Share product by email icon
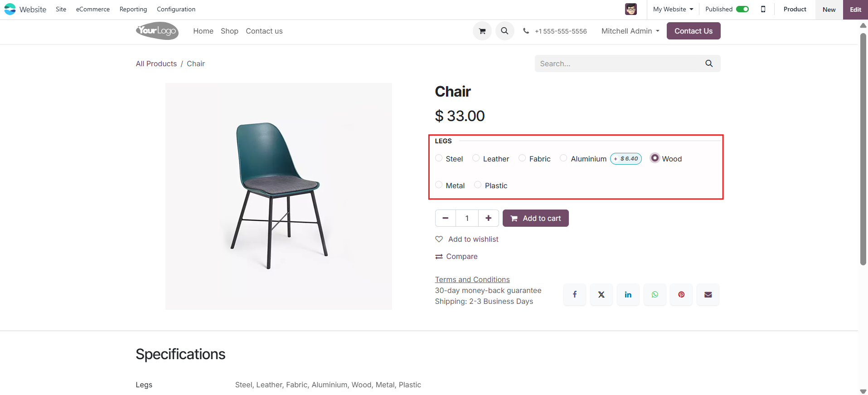This screenshot has height=395, width=868. click(708, 295)
